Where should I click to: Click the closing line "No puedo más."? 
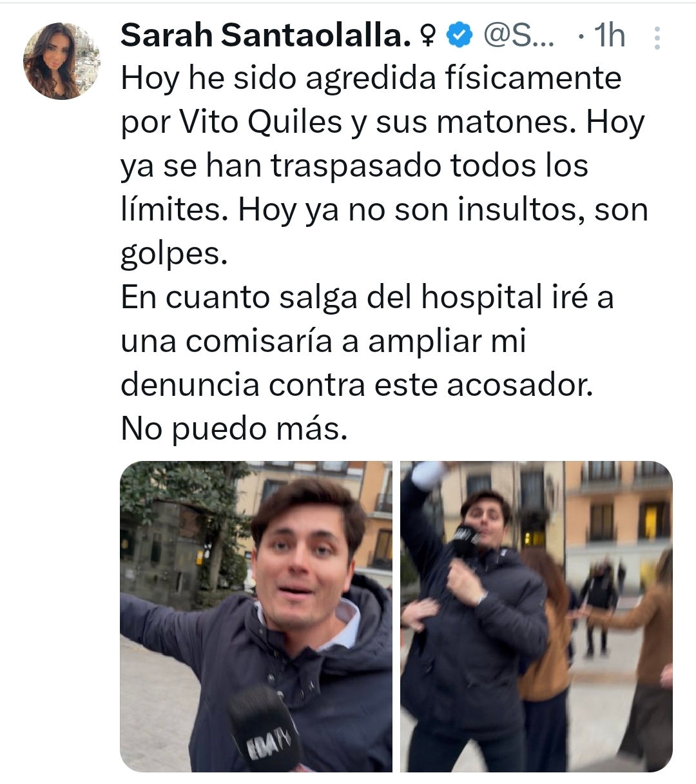[x=234, y=429]
